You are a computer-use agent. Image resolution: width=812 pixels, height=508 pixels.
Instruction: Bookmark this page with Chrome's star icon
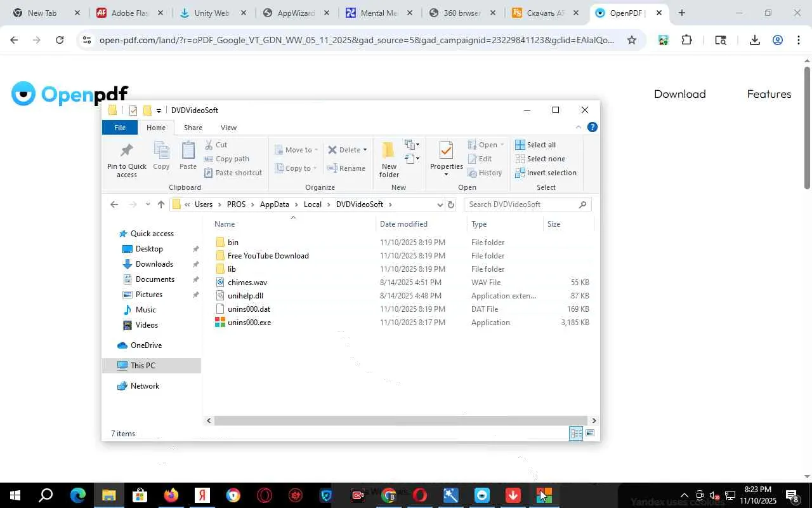click(632, 40)
